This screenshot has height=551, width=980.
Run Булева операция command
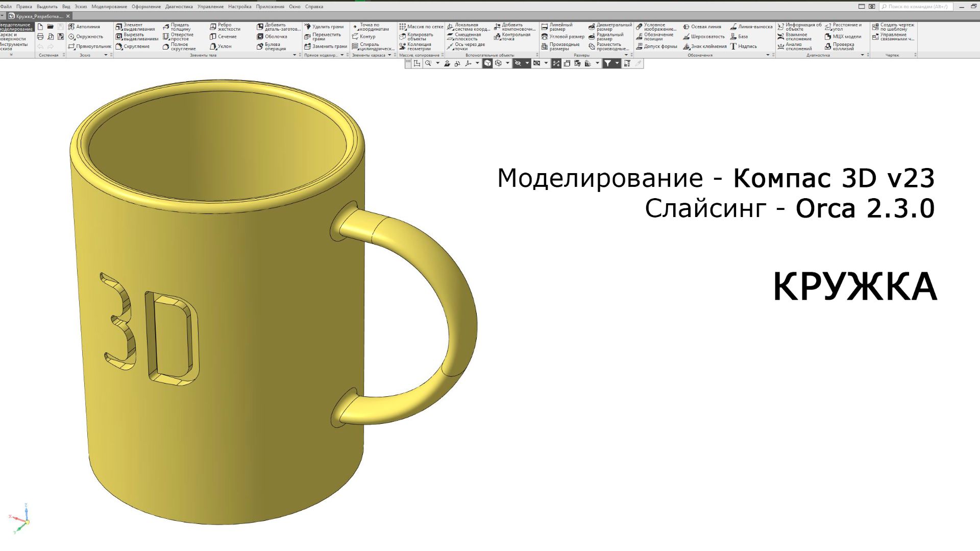(271, 46)
